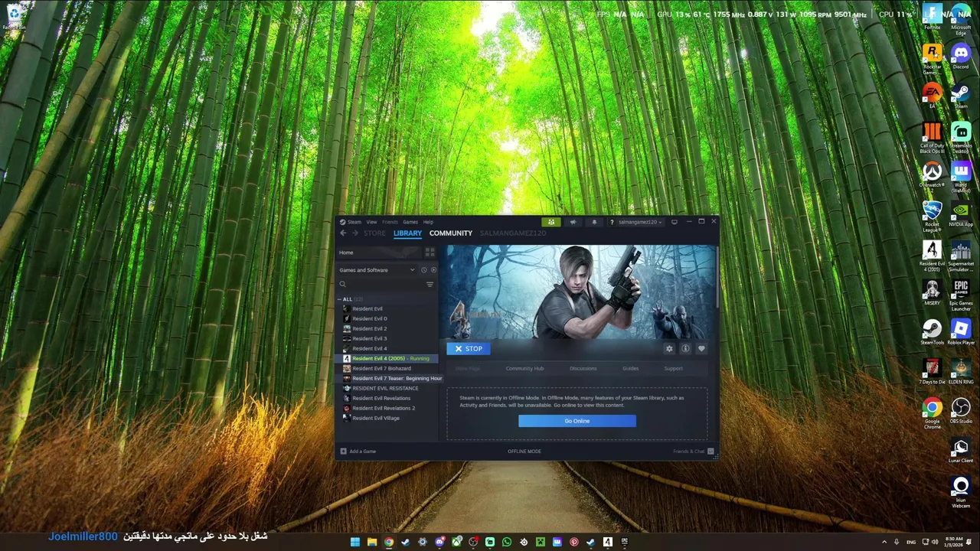The image size is (980, 551).
Task: Open Steam announcements megaphone icon
Action: (573, 222)
